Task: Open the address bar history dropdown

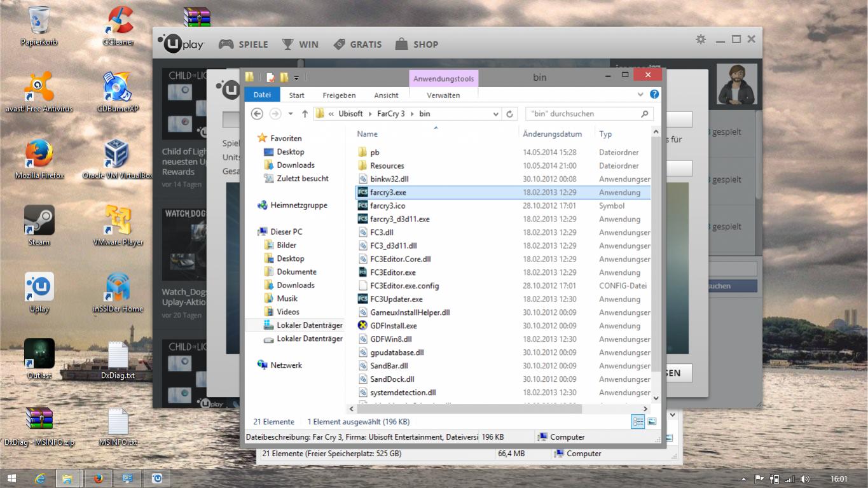Action: click(x=496, y=114)
